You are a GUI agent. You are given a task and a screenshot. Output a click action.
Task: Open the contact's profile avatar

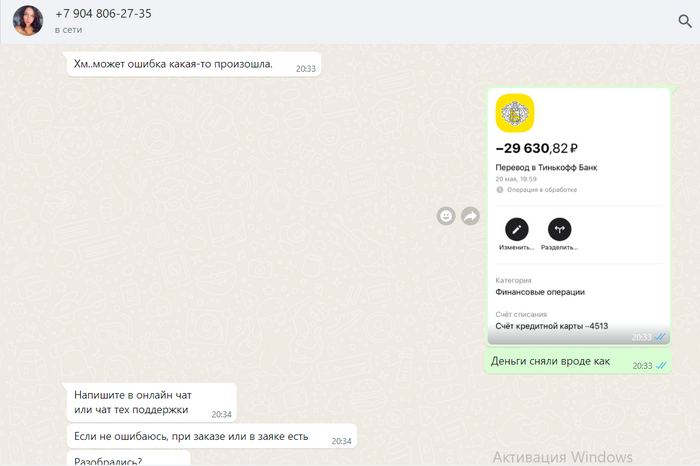tap(28, 21)
